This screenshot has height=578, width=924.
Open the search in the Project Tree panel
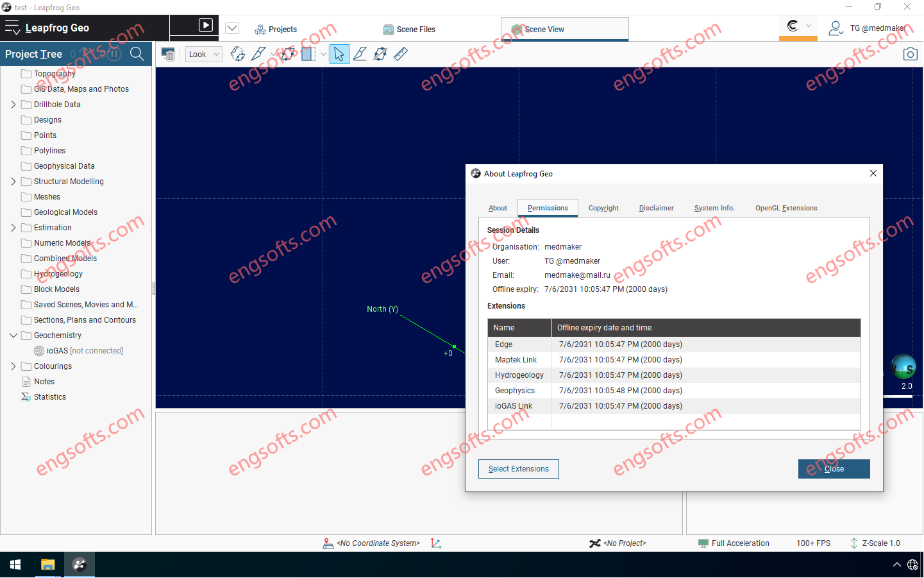pos(137,54)
